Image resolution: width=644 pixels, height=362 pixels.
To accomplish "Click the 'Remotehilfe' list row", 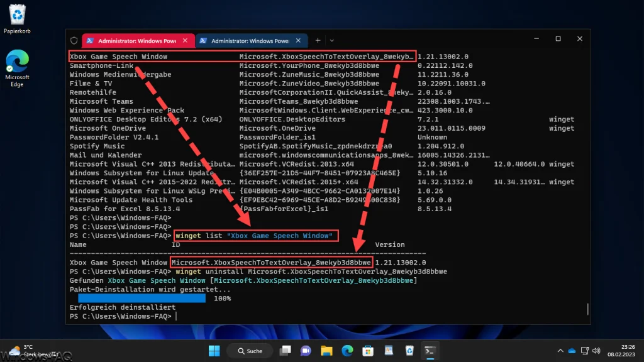I will pos(93,92).
